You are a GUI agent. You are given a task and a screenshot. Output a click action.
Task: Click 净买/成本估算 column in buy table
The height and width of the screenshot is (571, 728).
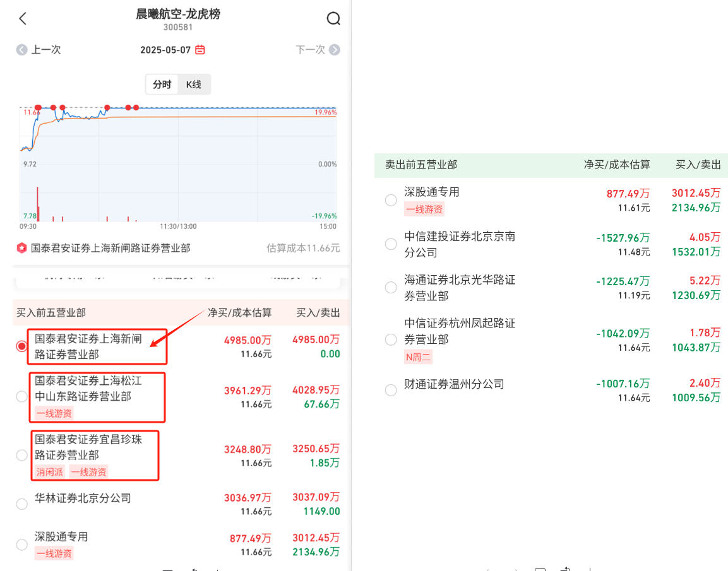coord(239,313)
